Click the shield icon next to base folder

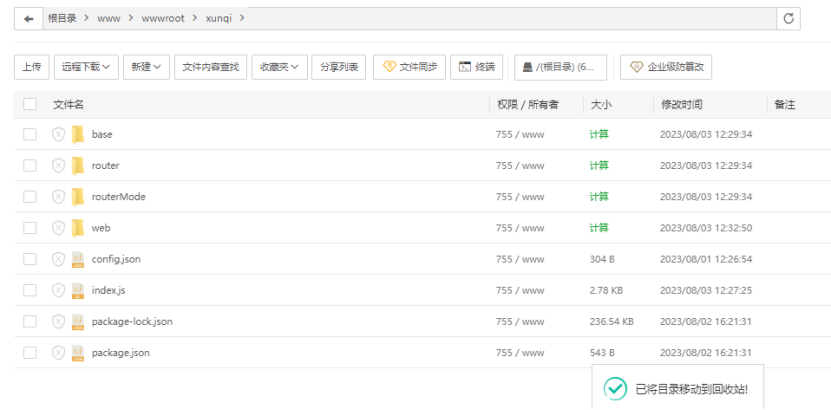(x=58, y=134)
